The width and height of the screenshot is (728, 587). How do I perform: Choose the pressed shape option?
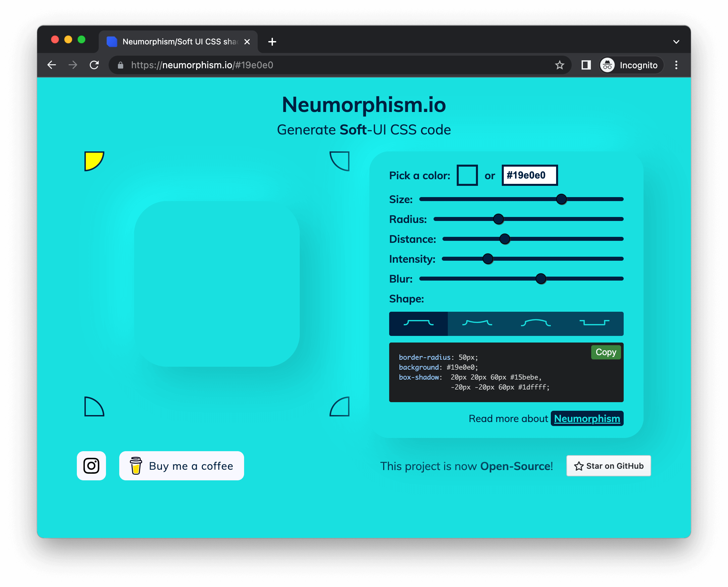click(594, 324)
